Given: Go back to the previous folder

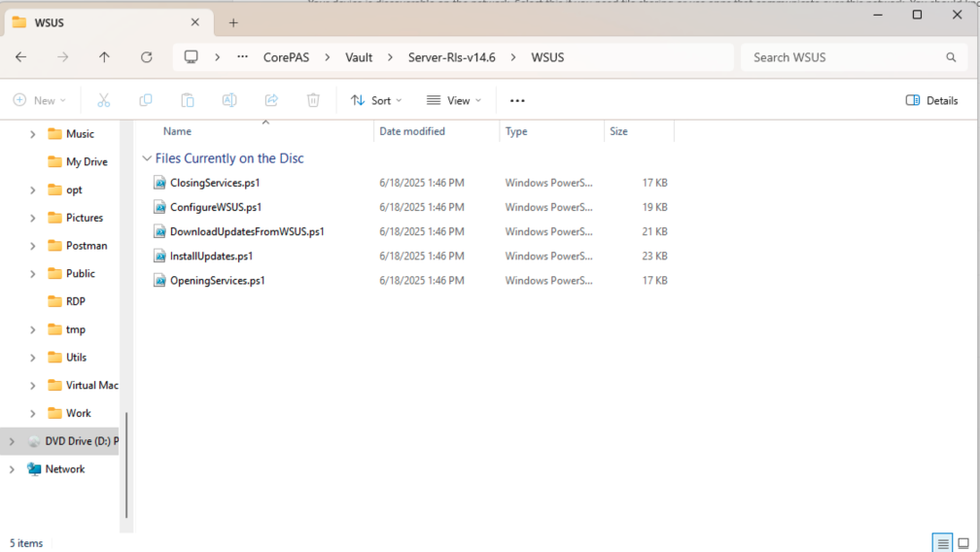Looking at the screenshot, I should pyautogui.click(x=21, y=57).
